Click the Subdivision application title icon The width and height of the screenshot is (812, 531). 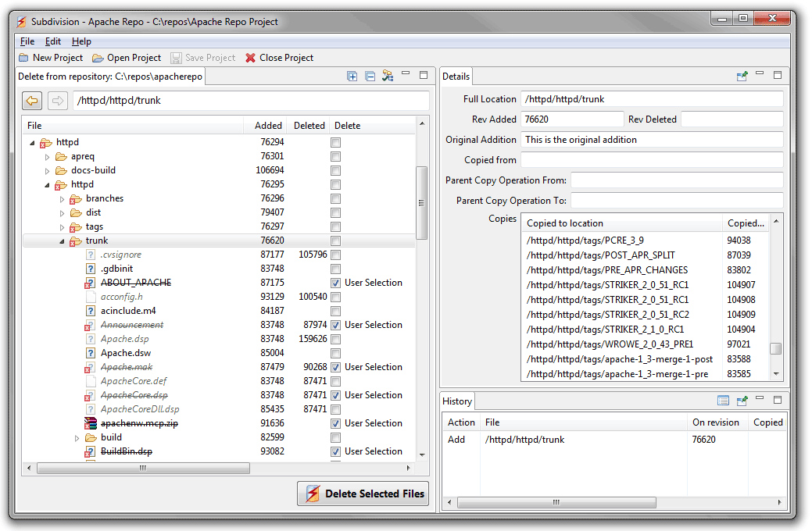(x=21, y=22)
